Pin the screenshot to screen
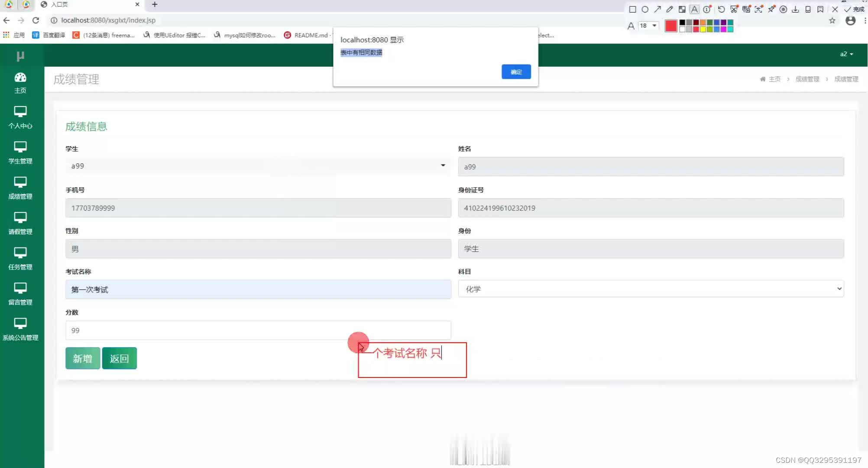Screen dimensions: 868x468 point(771,9)
